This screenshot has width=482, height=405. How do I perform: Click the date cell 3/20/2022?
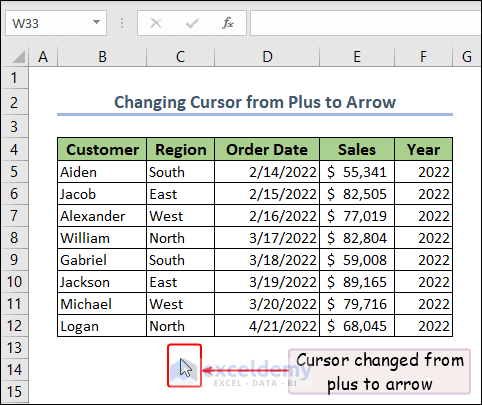coord(267,304)
